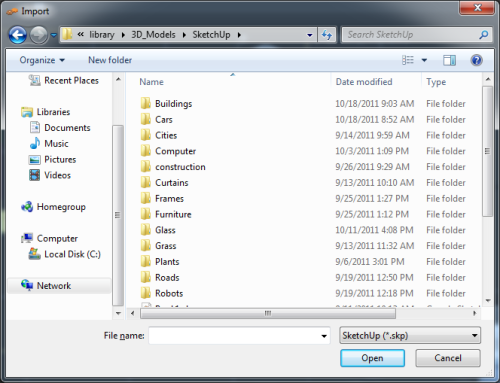The image size is (500, 383).
Task: Open the Pictures library
Action: click(x=53, y=159)
